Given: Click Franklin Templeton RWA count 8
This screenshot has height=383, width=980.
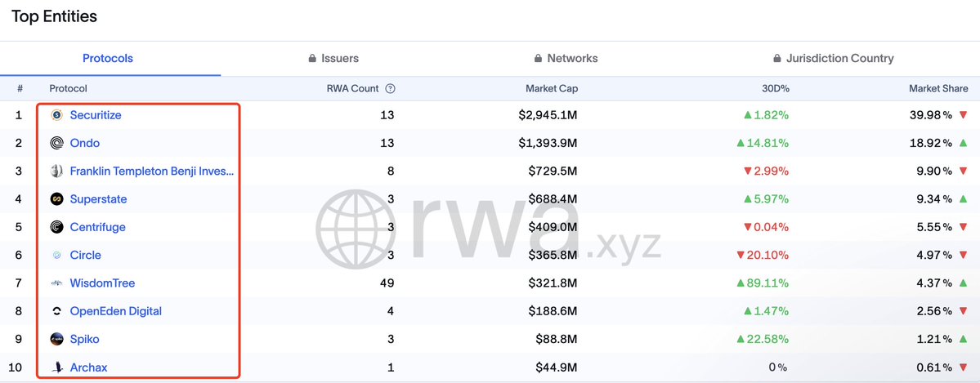Looking at the screenshot, I should [392, 171].
